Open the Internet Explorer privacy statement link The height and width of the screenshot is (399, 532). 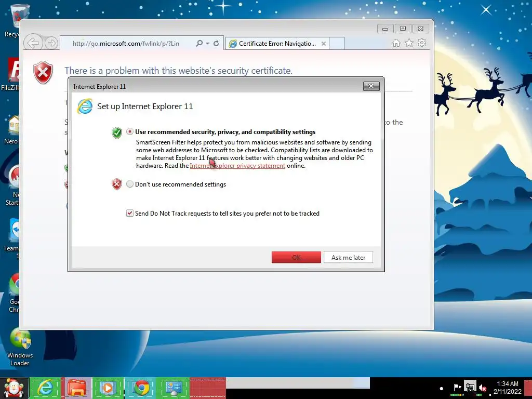[237, 166]
